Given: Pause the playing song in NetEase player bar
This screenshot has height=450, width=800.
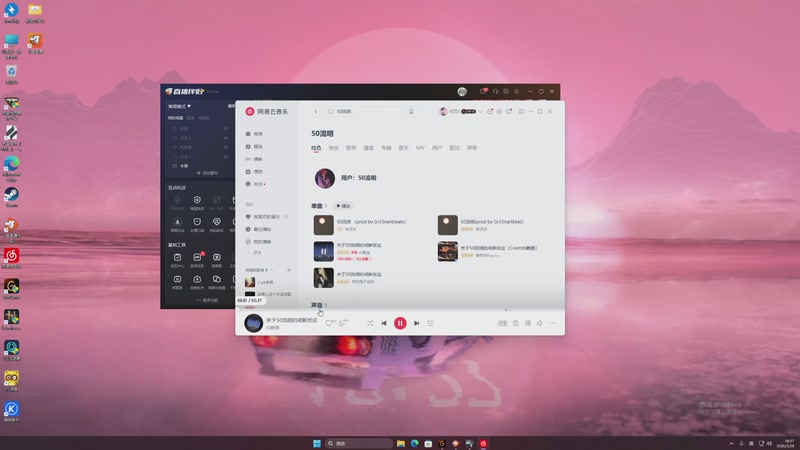Looking at the screenshot, I should pyautogui.click(x=400, y=323).
